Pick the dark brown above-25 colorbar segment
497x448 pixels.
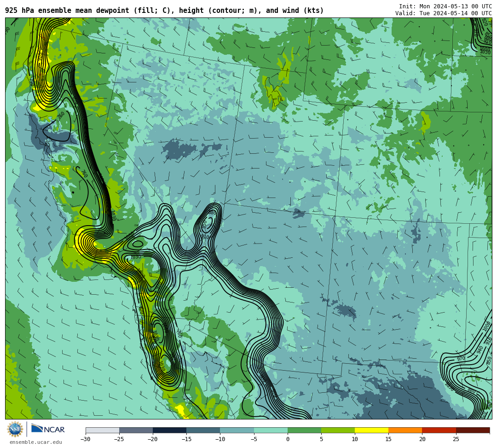(x=473, y=430)
